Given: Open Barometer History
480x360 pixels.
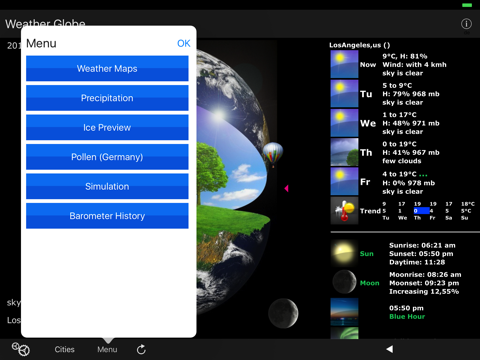Looking at the screenshot, I should point(107,216).
